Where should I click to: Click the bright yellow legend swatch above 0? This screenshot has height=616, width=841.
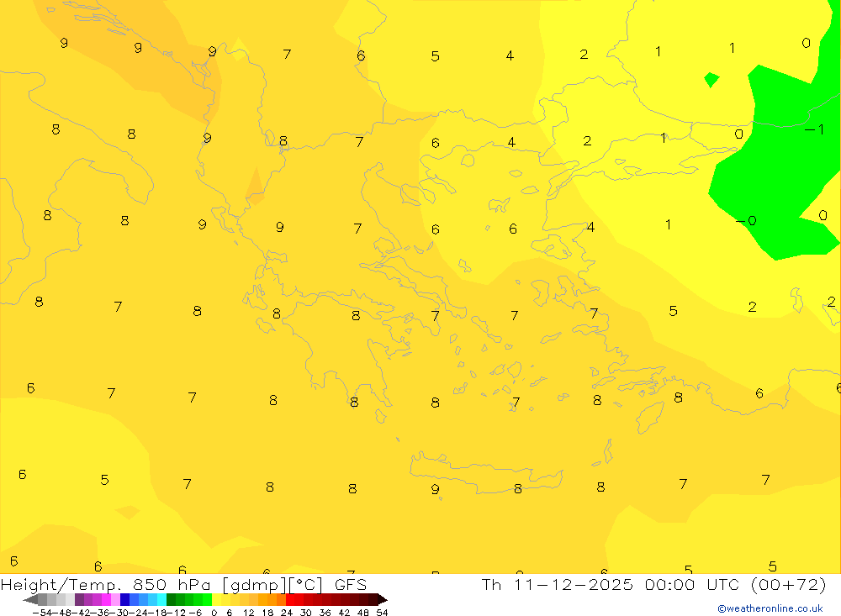(x=217, y=599)
